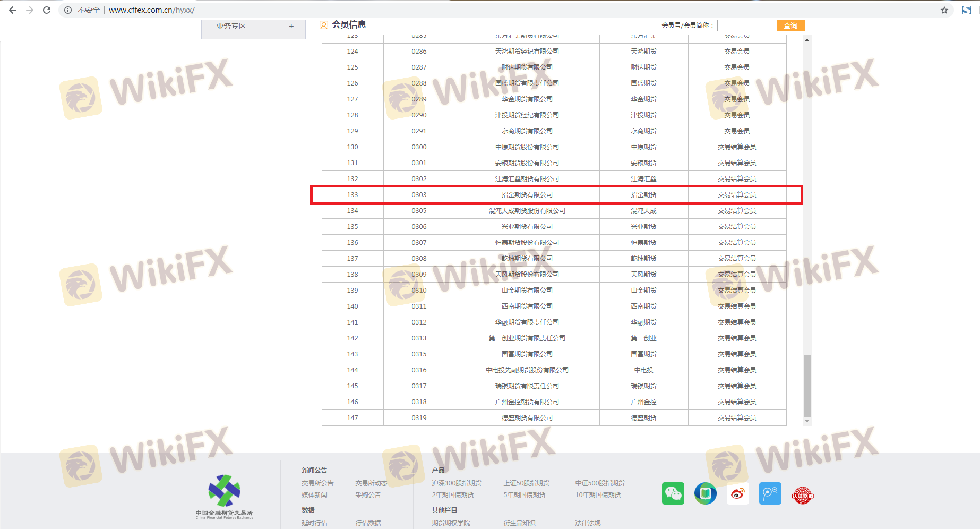This screenshot has height=529, width=980.
Task: Open the 10年期国债期货 link
Action: coord(598,494)
